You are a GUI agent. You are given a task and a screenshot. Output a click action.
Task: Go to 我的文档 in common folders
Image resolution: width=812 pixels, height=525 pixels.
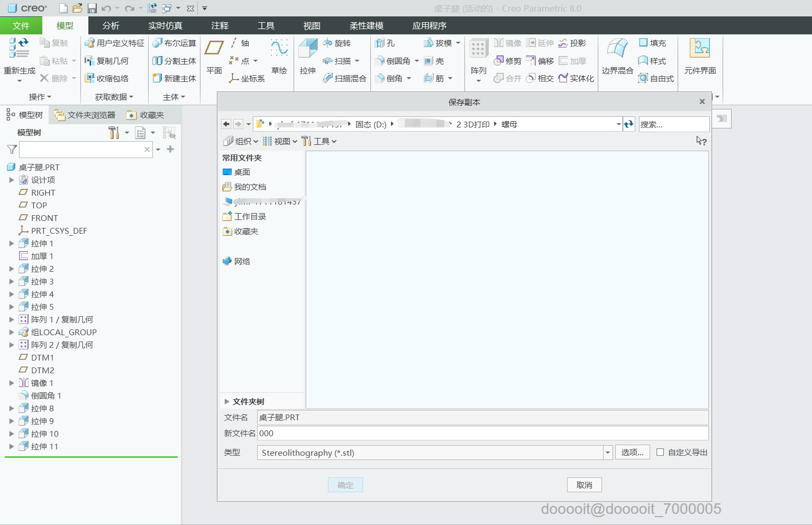pyautogui.click(x=244, y=187)
